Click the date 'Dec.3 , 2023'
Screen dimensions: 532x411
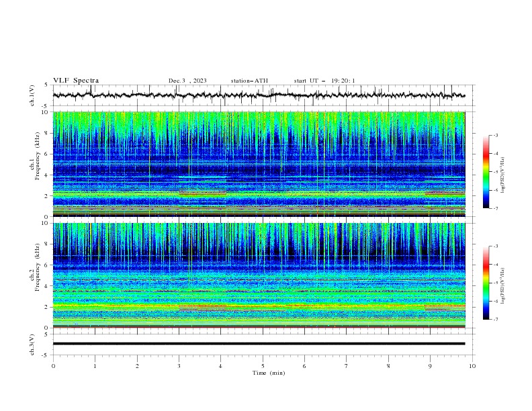coord(187,81)
